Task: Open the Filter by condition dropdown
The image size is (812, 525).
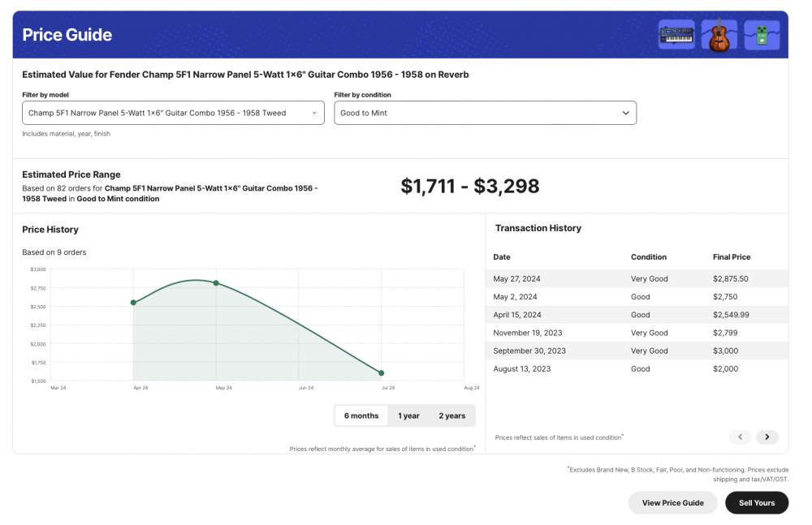Action: pos(485,113)
